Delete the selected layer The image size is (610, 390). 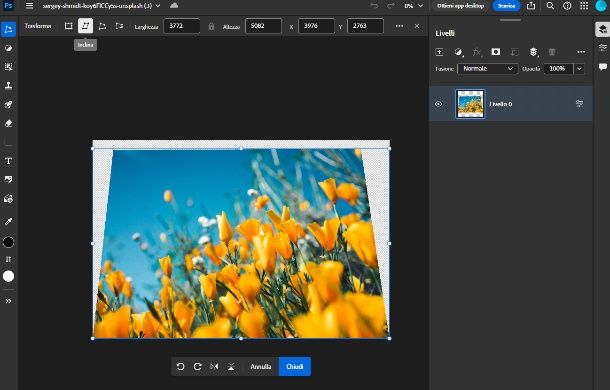[x=552, y=52]
